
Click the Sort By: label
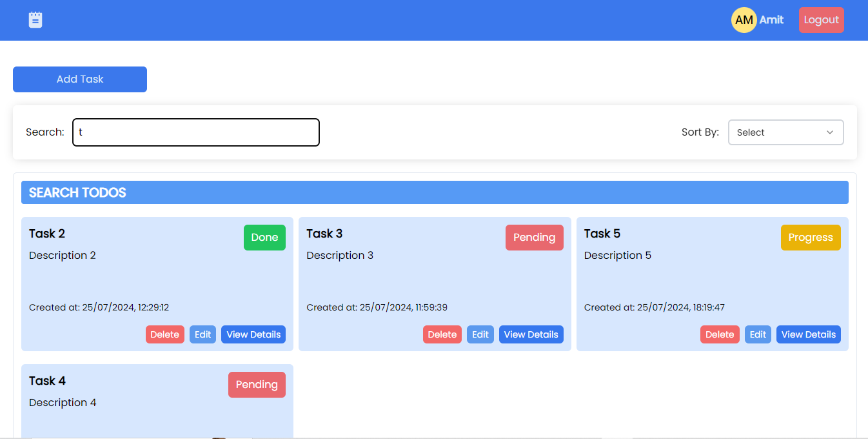point(700,132)
